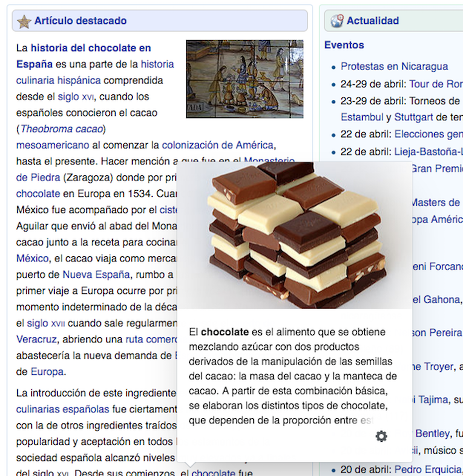
Task: Open the Nueva España link
Action: [96, 275]
